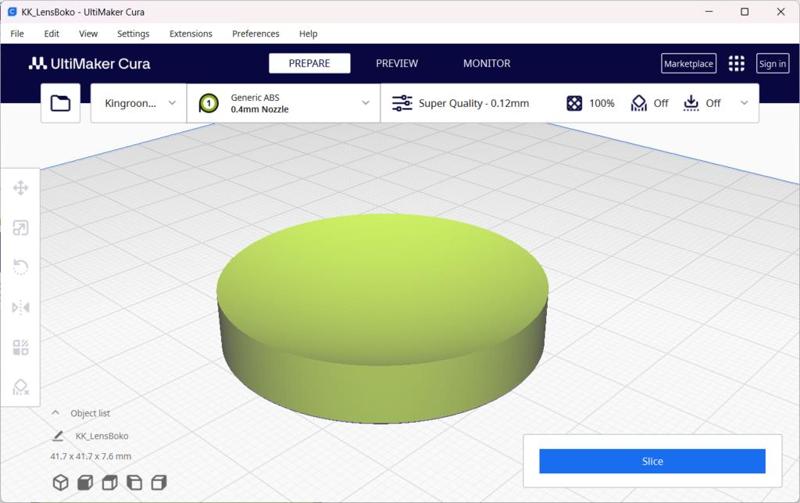Collapse the Object list chevron
Screen dimensions: 800x503
point(56,413)
